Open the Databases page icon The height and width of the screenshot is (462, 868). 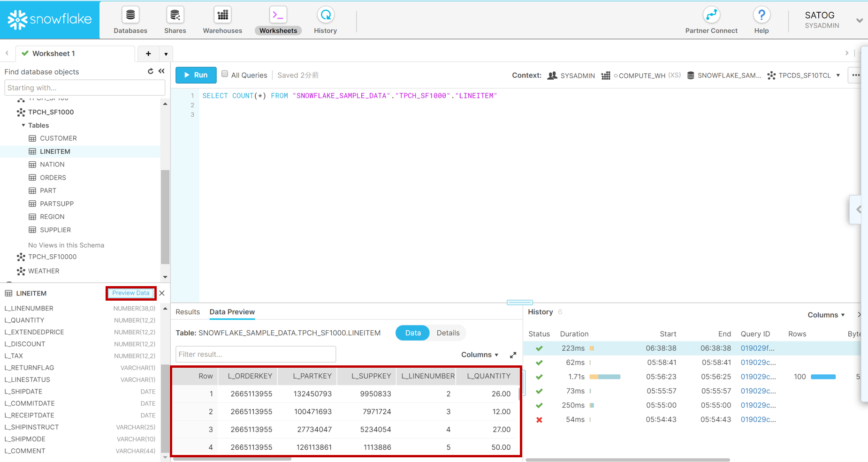coord(130,15)
